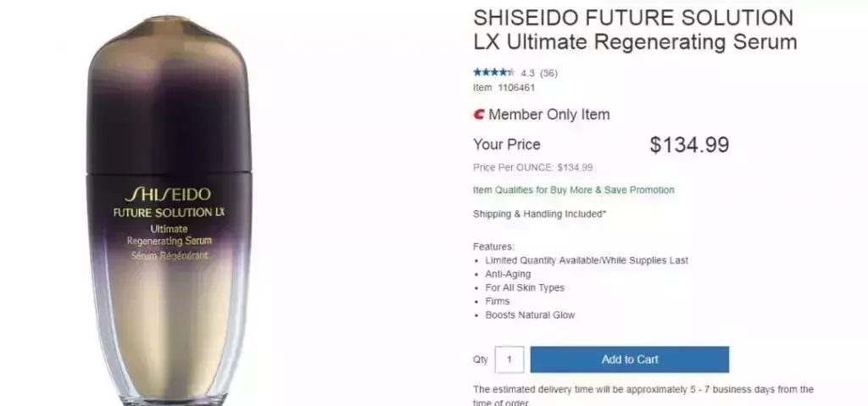This screenshot has height=406, width=868.
Task: Click the product title heading
Action: pos(635,30)
